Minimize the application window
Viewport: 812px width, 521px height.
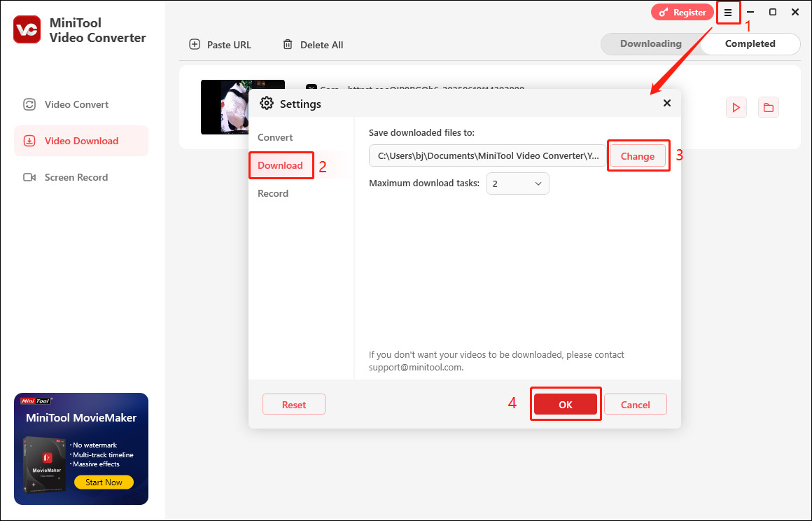(x=750, y=12)
